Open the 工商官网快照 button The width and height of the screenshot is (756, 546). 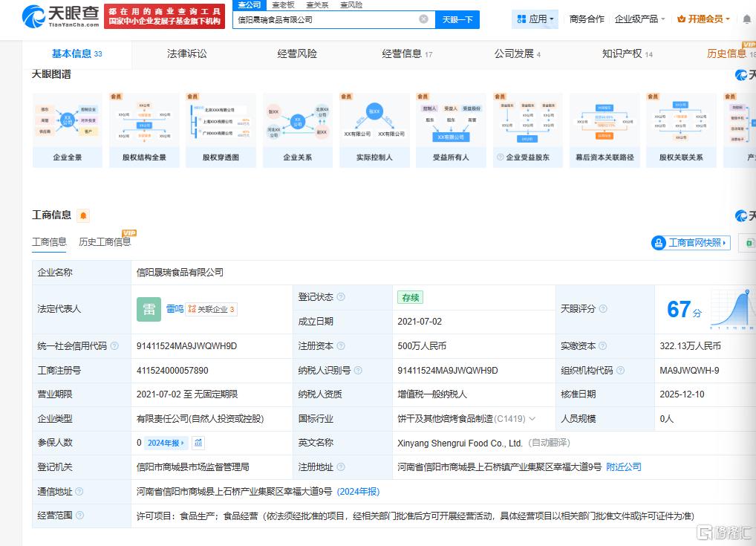coord(691,243)
